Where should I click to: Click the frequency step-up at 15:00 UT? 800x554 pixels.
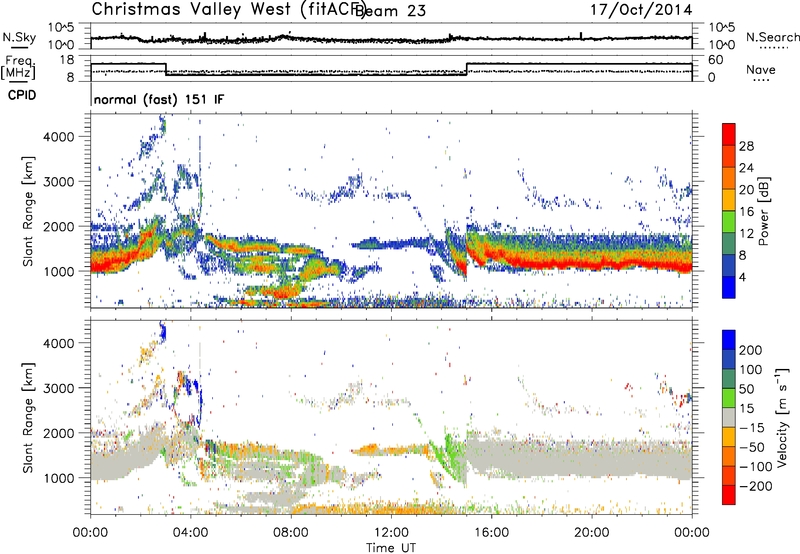(466, 69)
